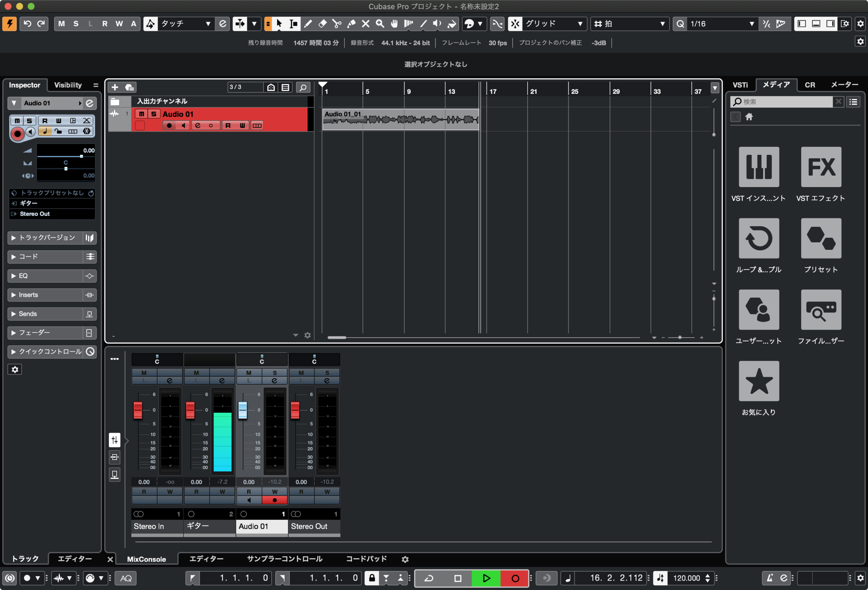Select the Scissors split tool
Image resolution: width=868 pixels, height=590 pixels.
tap(336, 24)
